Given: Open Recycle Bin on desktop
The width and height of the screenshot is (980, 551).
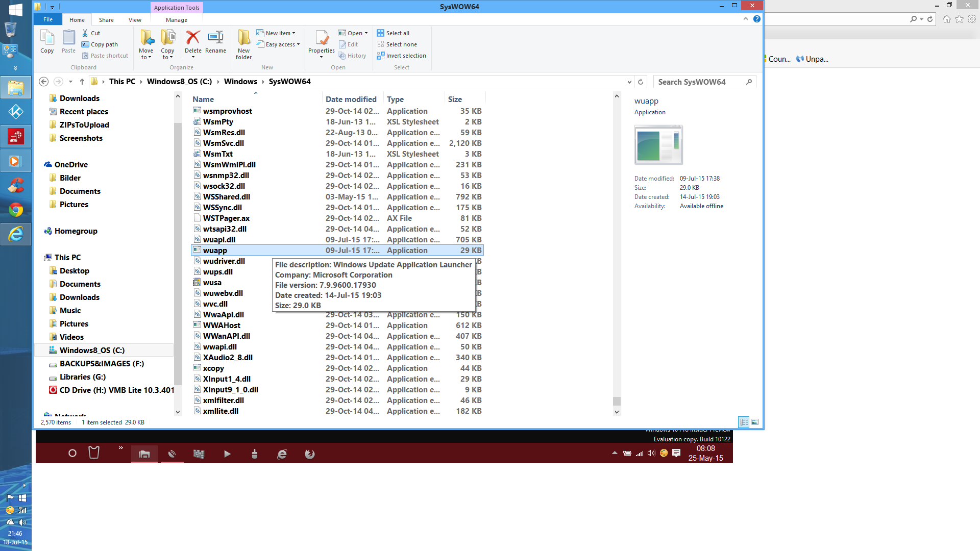Looking at the screenshot, I should [11, 29].
